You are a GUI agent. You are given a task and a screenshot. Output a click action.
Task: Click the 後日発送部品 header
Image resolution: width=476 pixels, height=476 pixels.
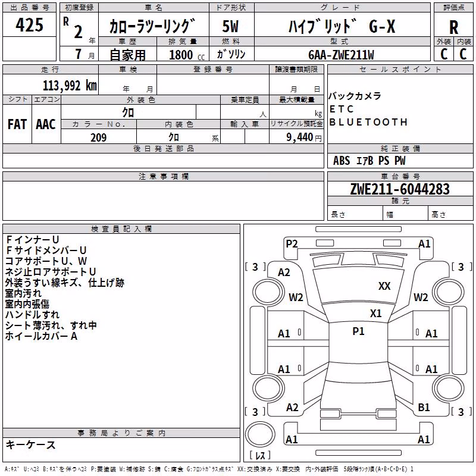tap(164, 148)
